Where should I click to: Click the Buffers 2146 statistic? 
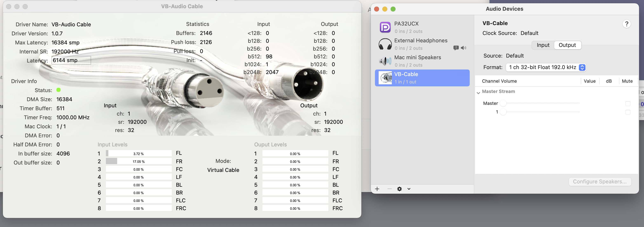point(206,33)
